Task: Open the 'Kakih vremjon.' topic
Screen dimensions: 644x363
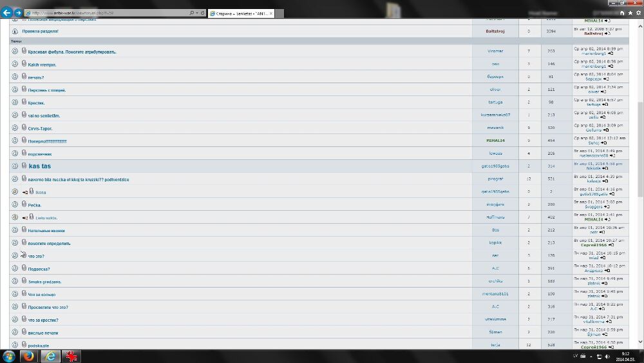Action: pos(42,65)
